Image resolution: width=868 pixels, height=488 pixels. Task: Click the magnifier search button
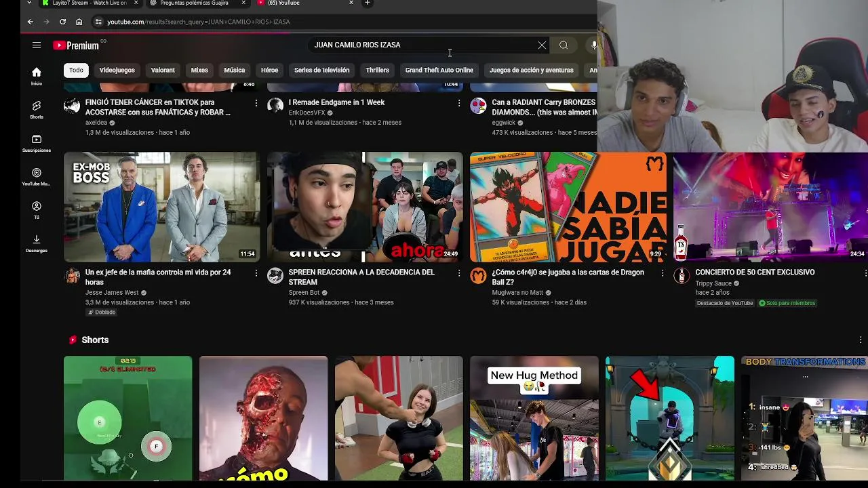tap(564, 45)
